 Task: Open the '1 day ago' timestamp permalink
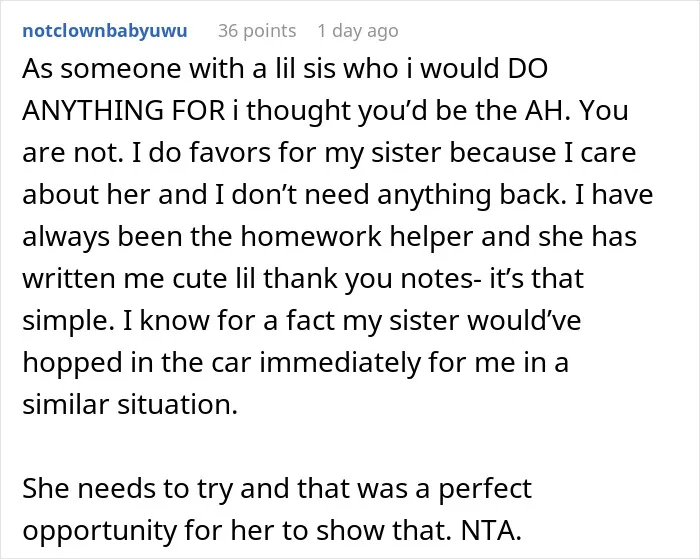click(x=358, y=31)
